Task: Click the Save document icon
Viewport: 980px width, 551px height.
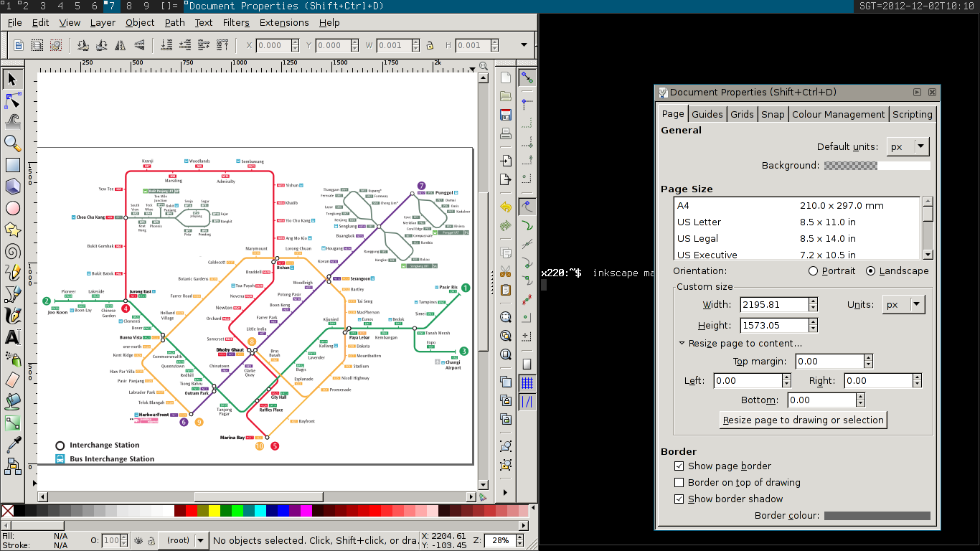Action: 506,113
